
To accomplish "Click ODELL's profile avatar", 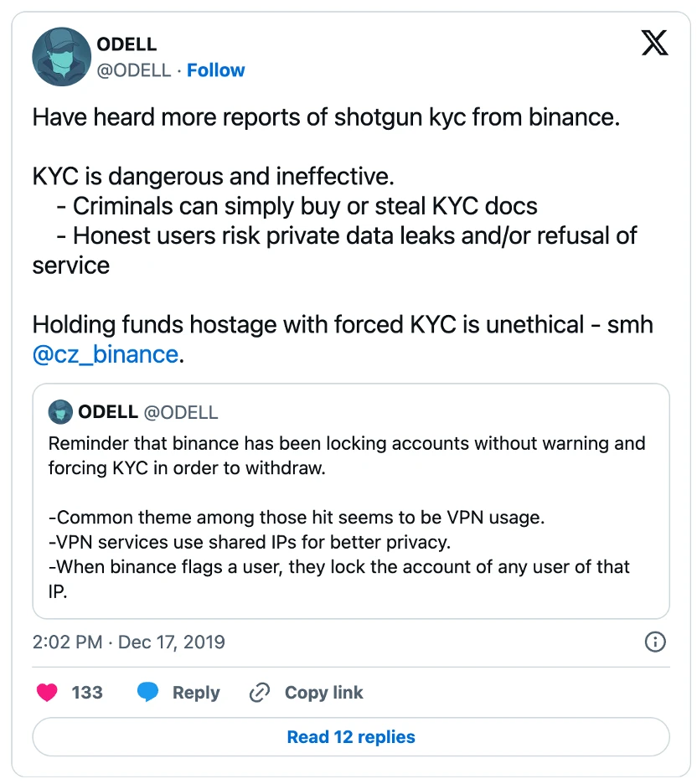I will pos(61,57).
